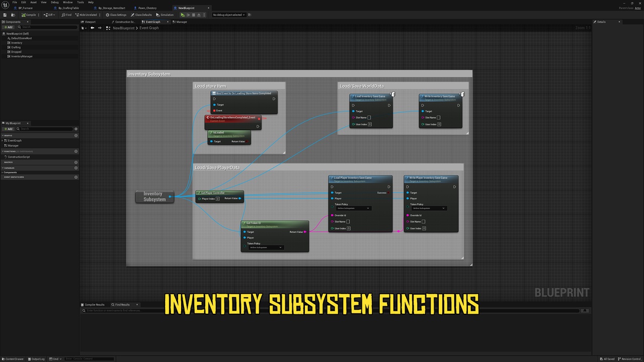The height and width of the screenshot is (362, 644).
Task: Open the Tools menu
Action: pyautogui.click(x=80, y=2)
